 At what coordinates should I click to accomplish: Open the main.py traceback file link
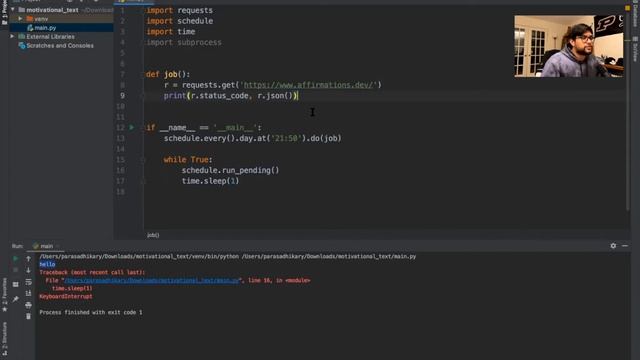151,280
